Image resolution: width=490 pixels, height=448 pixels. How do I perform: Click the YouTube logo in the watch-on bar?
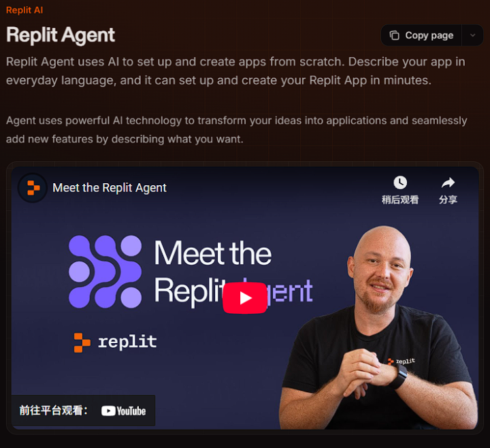tap(123, 411)
